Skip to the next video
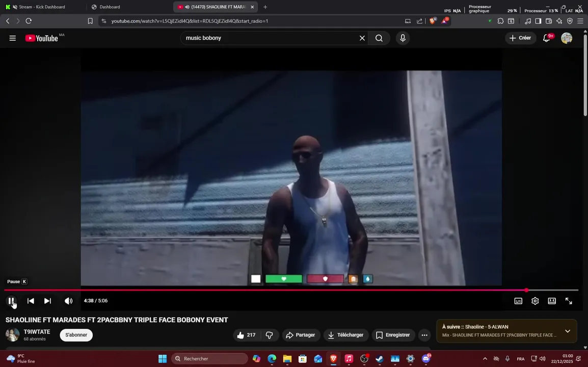 (x=47, y=301)
